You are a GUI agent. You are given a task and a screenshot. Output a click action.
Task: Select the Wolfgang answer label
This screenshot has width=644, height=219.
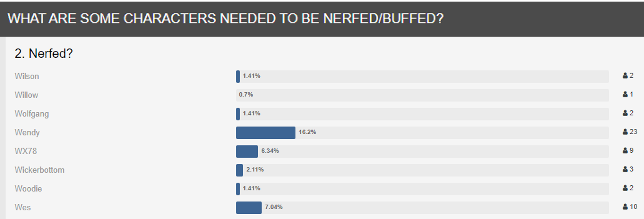click(x=32, y=114)
